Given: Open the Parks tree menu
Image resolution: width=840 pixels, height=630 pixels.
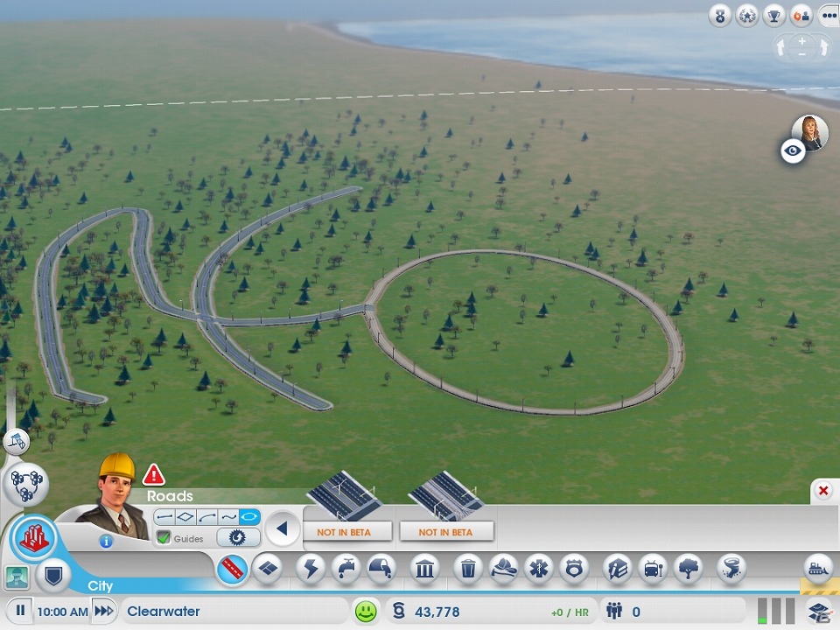Looking at the screenshot, I should (x=688, y=569).
